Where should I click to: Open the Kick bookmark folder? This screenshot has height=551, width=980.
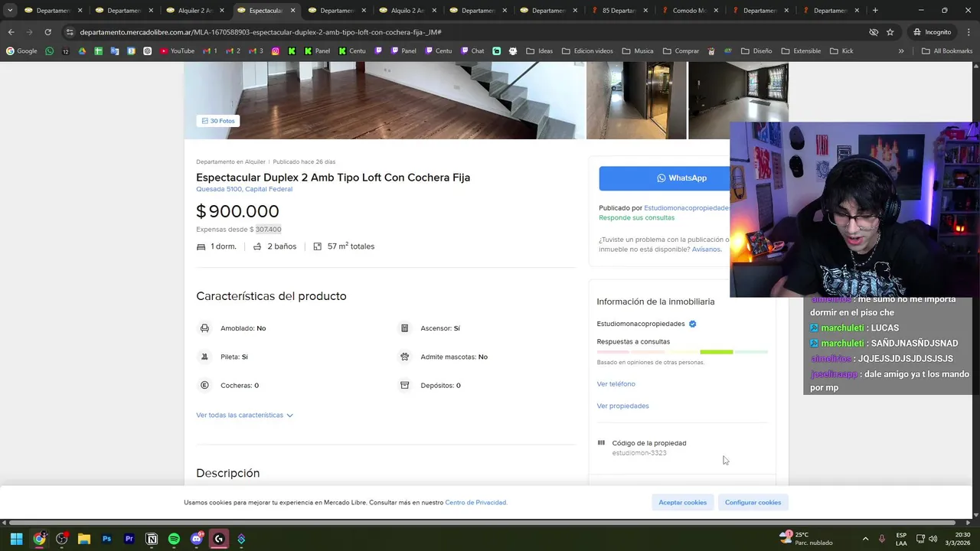coord(841,51)
